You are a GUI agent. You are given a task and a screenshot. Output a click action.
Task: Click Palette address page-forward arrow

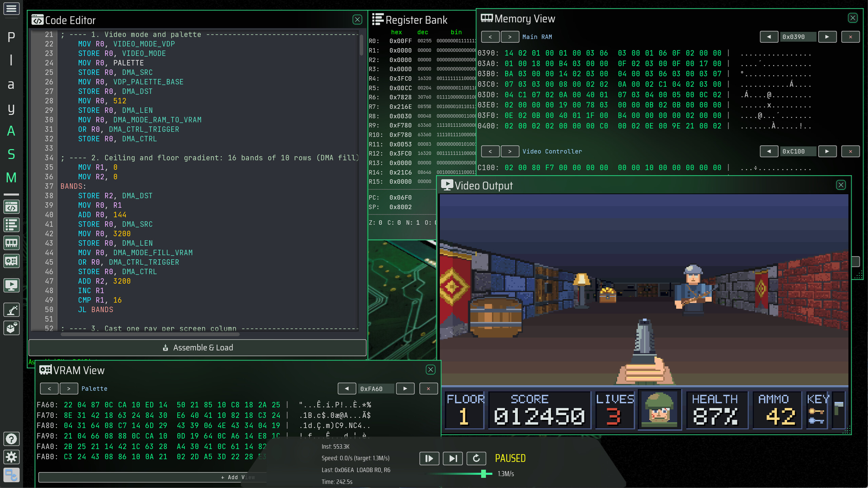point(405,389)
